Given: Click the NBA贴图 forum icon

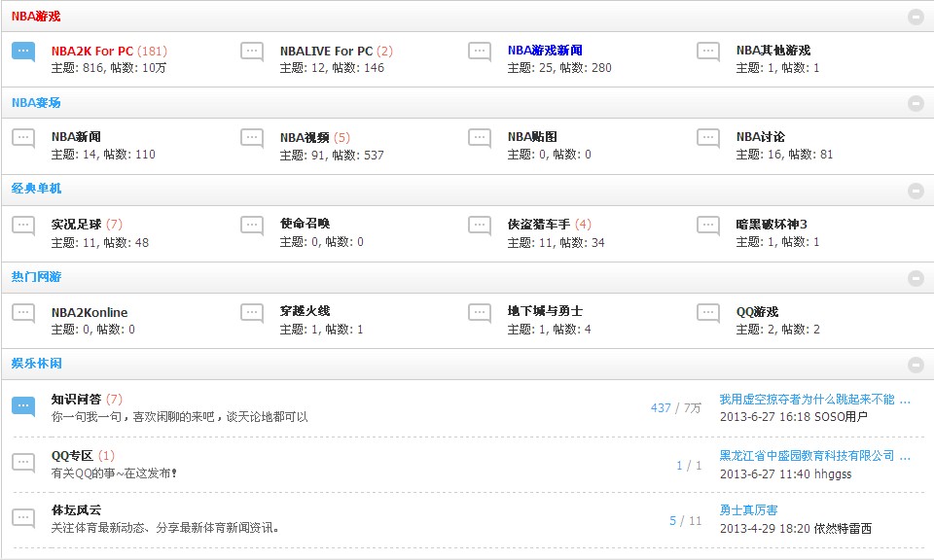Looking at the screenshot, I should [480, 138].
